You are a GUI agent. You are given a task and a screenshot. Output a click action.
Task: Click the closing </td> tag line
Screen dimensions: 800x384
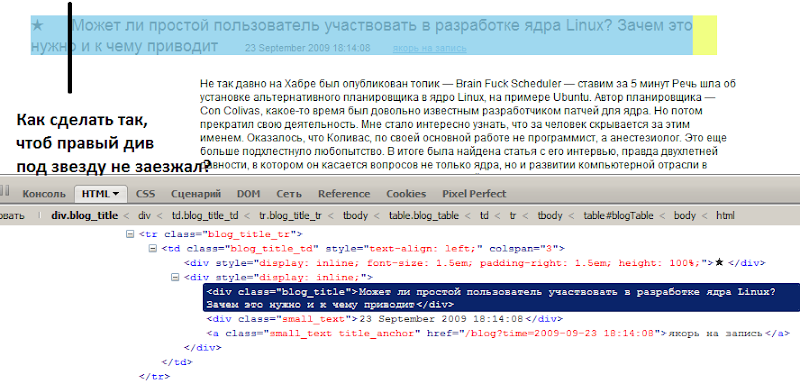tap(177, 362)
